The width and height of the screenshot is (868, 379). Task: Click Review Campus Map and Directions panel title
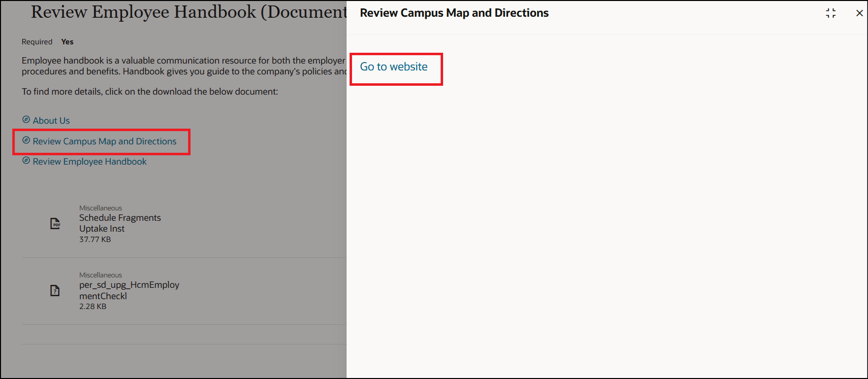click(x=454, y=13)
